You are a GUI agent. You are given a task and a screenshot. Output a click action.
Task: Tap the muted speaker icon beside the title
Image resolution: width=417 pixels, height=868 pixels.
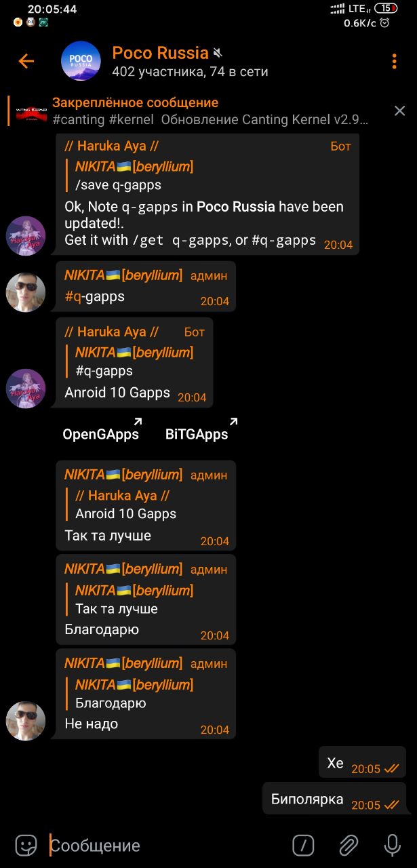click(218, 53)
